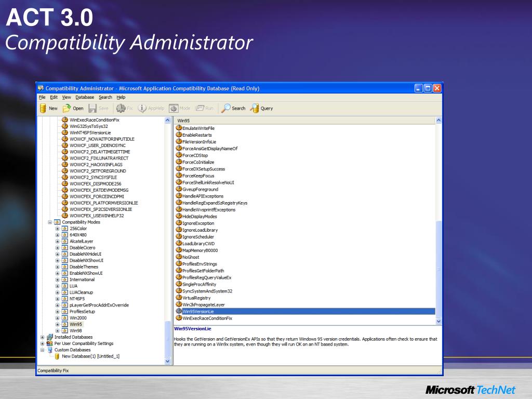Expand the LUA mode node

pos(57,286)
